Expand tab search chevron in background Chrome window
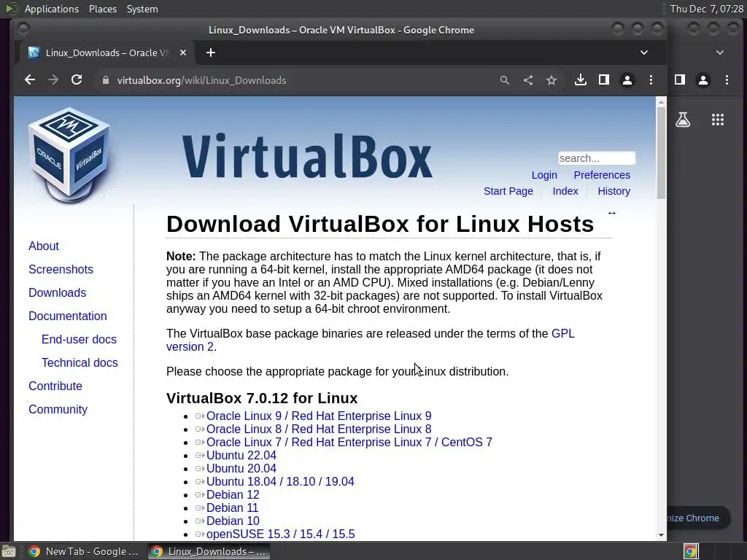Screen dimensions: 747x560 [720, 52]
